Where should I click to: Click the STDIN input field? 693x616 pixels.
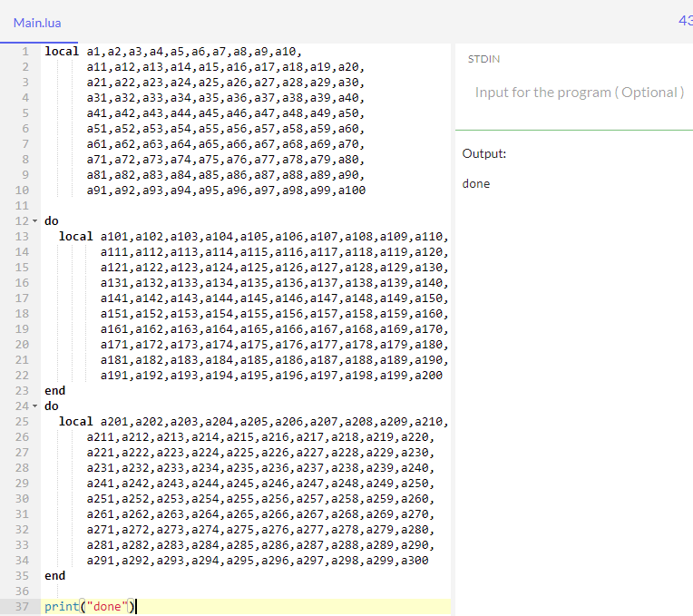pos(579,93)
